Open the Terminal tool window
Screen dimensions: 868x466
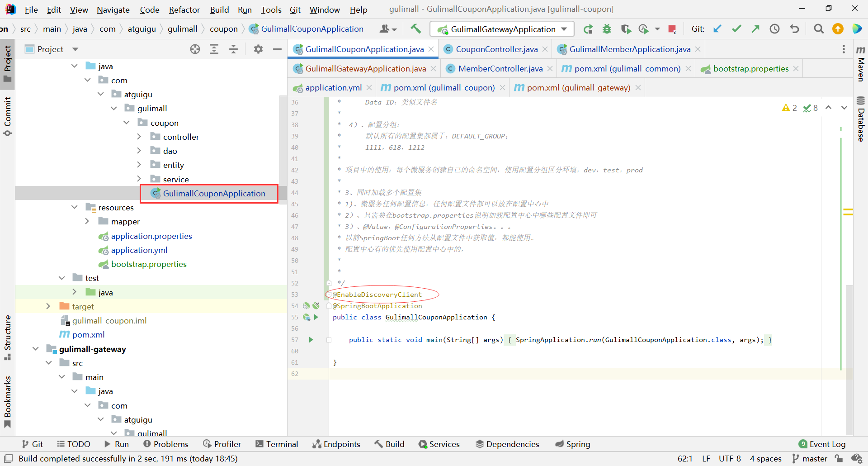pos(277,444)
